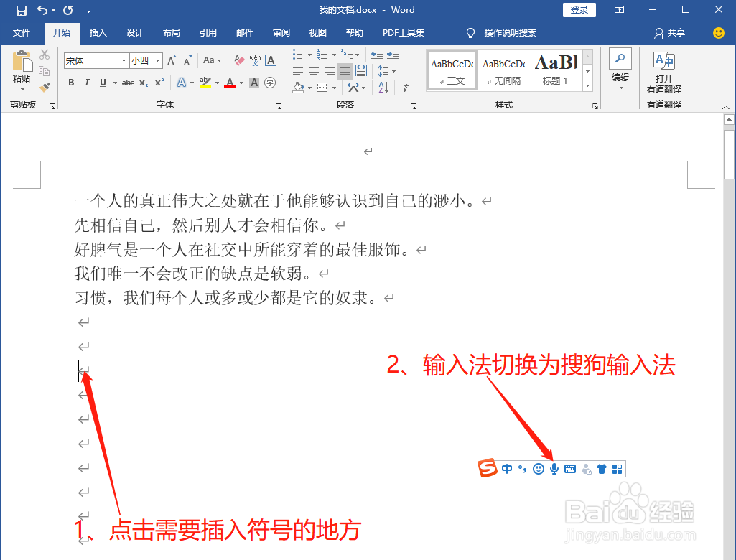
Task: Select the italic formatting icon
Action: point(87,83)
